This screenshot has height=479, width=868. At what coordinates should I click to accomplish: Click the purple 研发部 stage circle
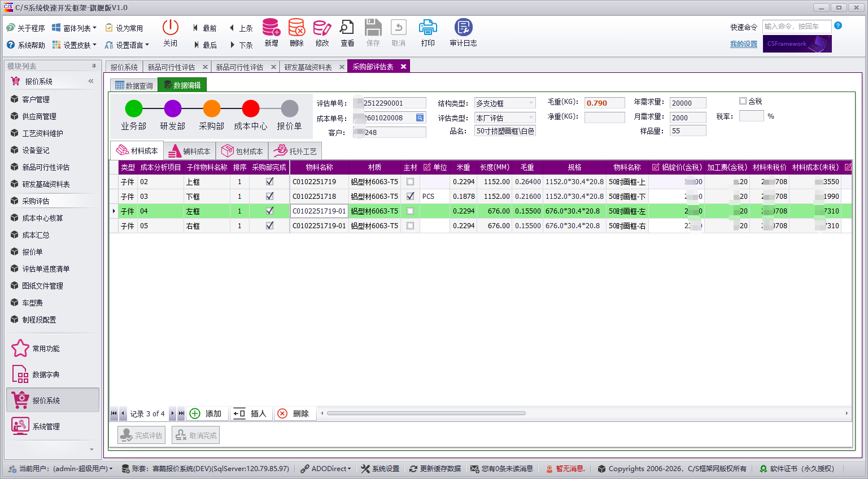173,108
